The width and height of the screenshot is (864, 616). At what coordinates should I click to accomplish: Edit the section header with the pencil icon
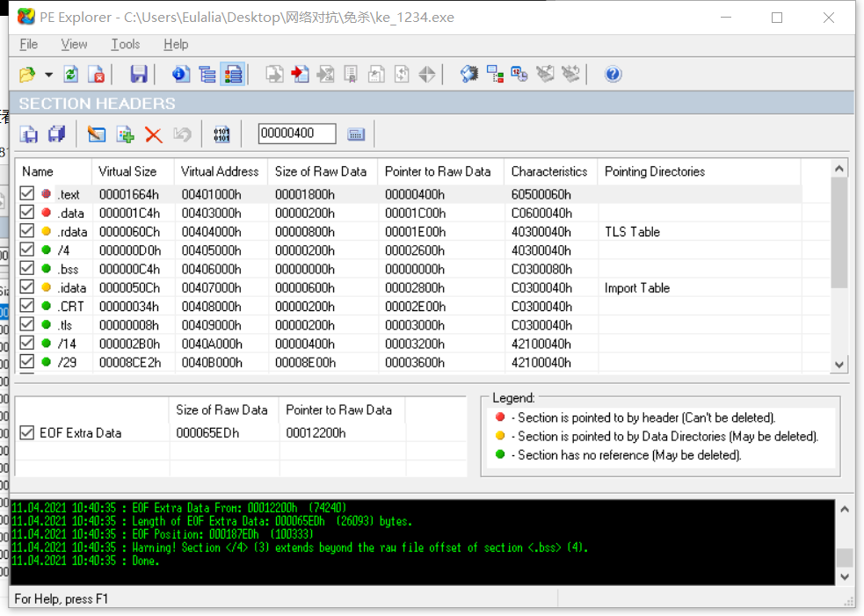pyautogui.click(x=97, y=134)
